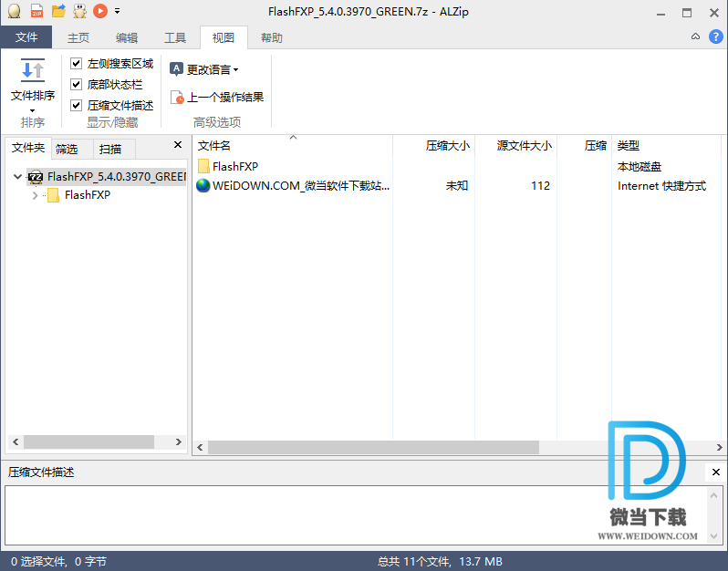The height and width of the screenshot is (571, 728).
Task: Sort by 类型 column header
Action: [666, 146]
